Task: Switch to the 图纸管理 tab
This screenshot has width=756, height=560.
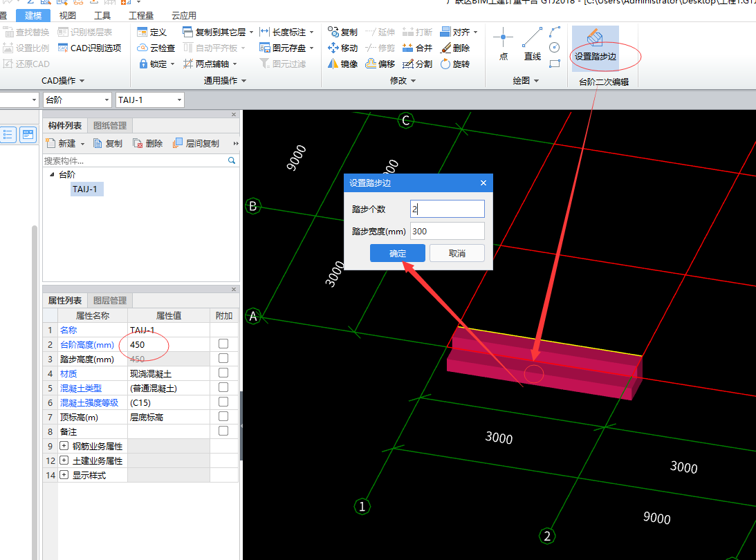Action: pyautogui.click(x=110, y=125)
